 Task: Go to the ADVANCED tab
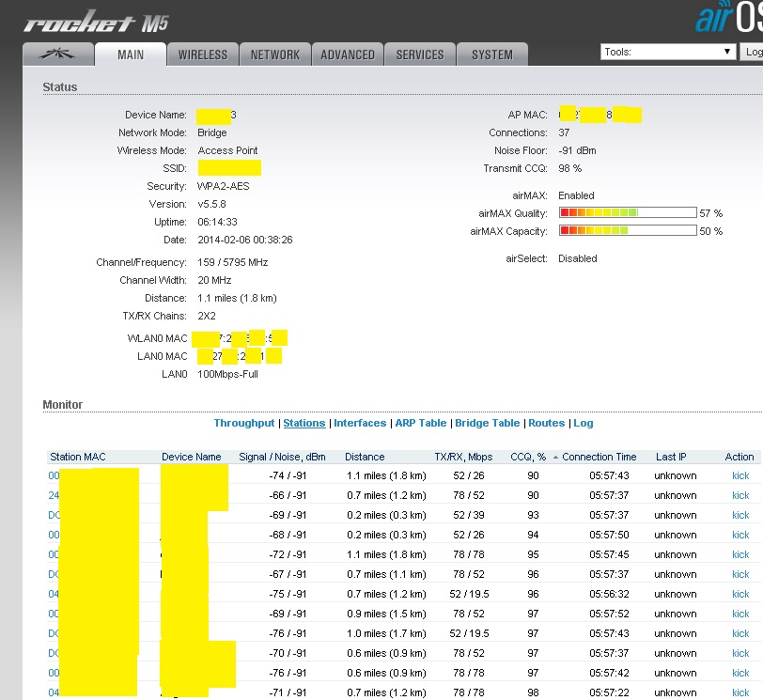(348, 54)
